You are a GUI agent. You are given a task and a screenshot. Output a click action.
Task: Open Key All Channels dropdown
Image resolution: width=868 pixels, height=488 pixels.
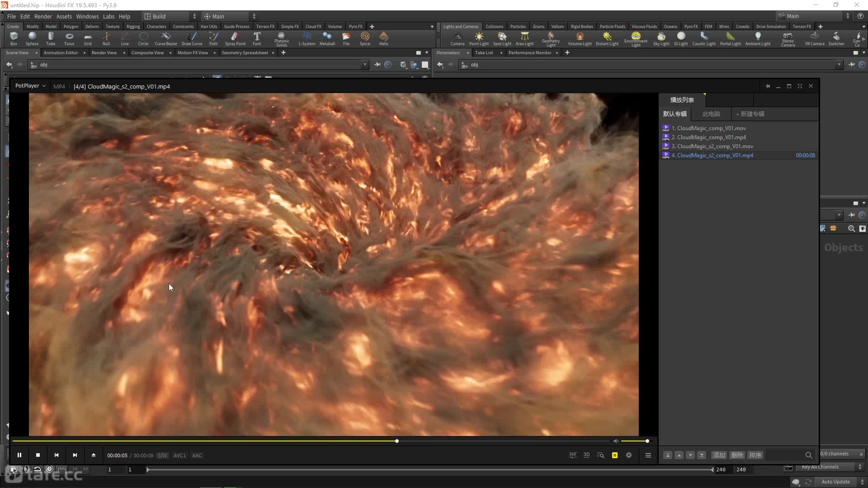click(831, 467)
